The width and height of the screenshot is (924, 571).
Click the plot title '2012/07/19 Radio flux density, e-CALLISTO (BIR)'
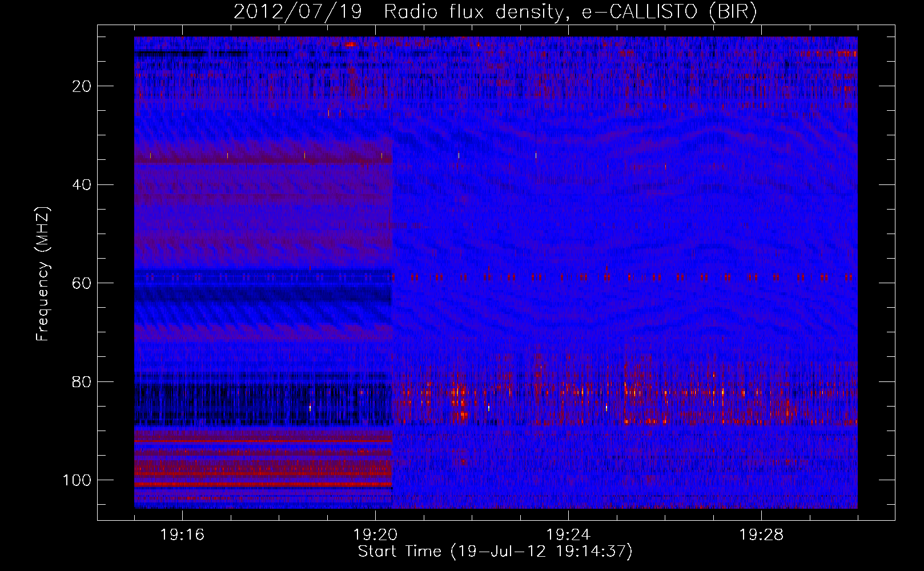point(496,12)
